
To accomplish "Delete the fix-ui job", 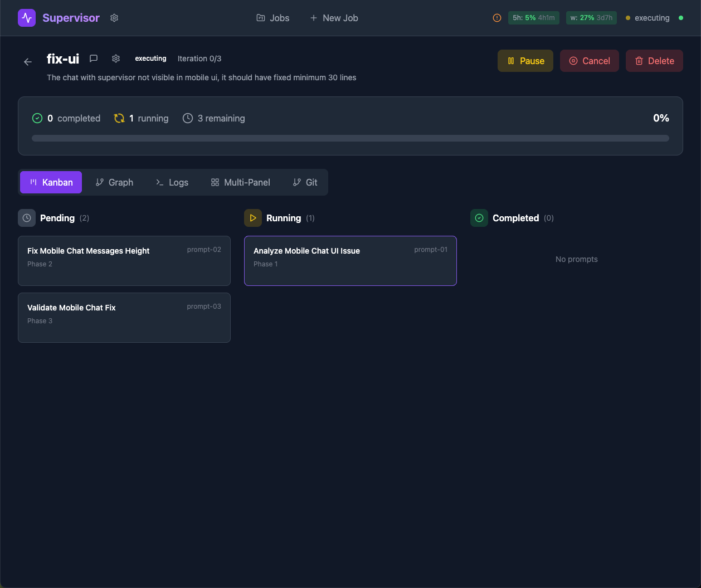I will (654, 61).
